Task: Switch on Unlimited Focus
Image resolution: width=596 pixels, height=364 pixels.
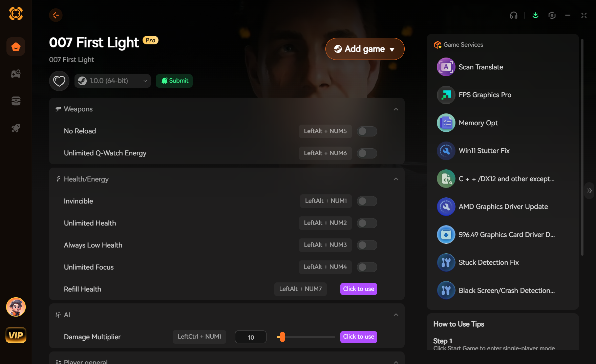Action: click(x=367, y=267)
